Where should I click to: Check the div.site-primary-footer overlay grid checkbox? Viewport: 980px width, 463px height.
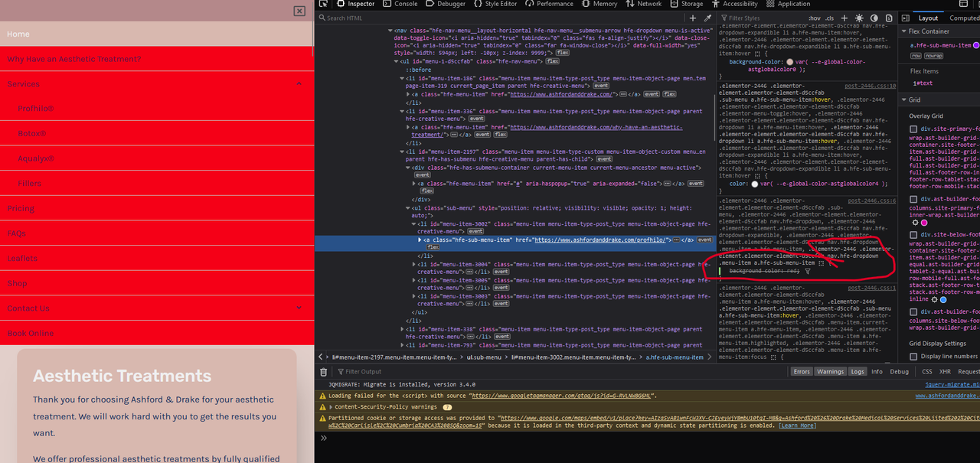[x=913, y=129]
